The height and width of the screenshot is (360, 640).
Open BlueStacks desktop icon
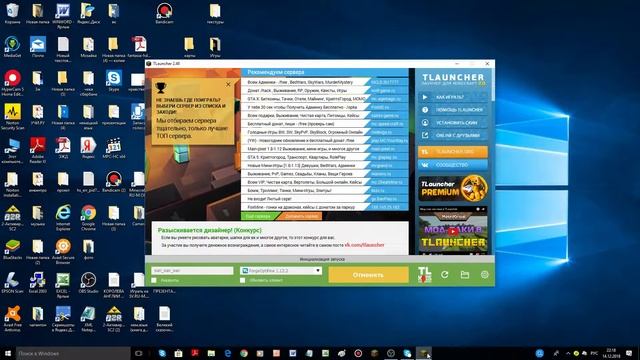pos(13,249)
